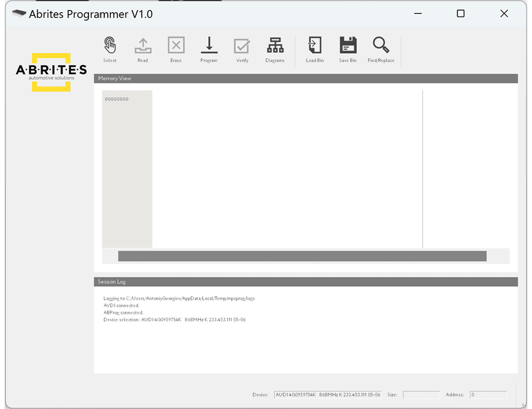Click the Abrites automotive solutions logo
The height and width of the screenshot is (409, 532).
point(51,72)
